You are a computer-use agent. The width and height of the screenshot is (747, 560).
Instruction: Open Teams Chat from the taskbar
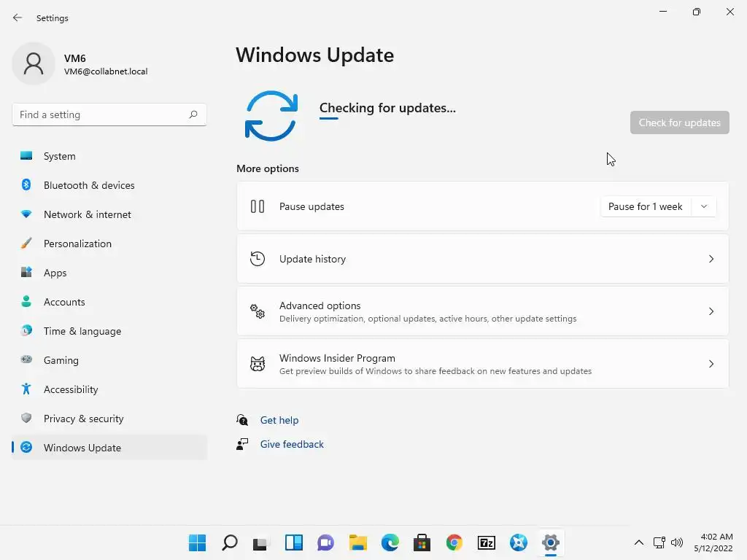point(326,542)
